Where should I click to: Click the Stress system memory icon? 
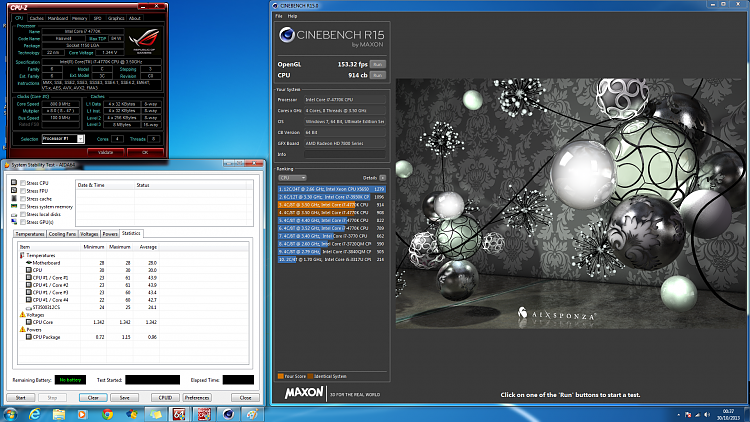[14, 206]
